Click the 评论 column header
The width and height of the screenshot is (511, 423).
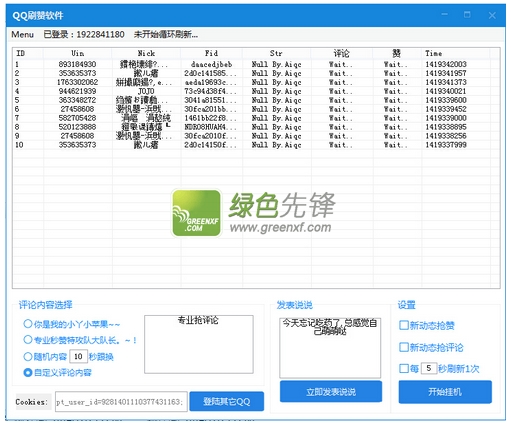341,53
